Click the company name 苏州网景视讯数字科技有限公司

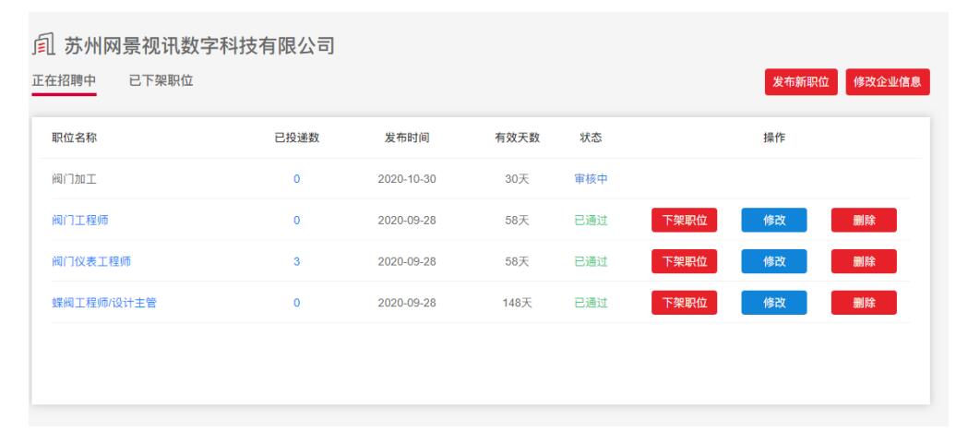[199, 45]
